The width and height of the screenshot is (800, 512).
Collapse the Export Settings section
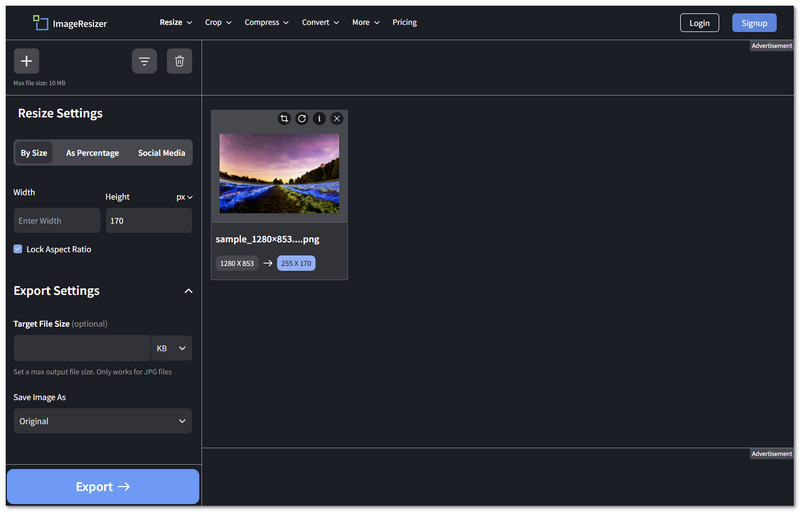[x=188, y=291]
